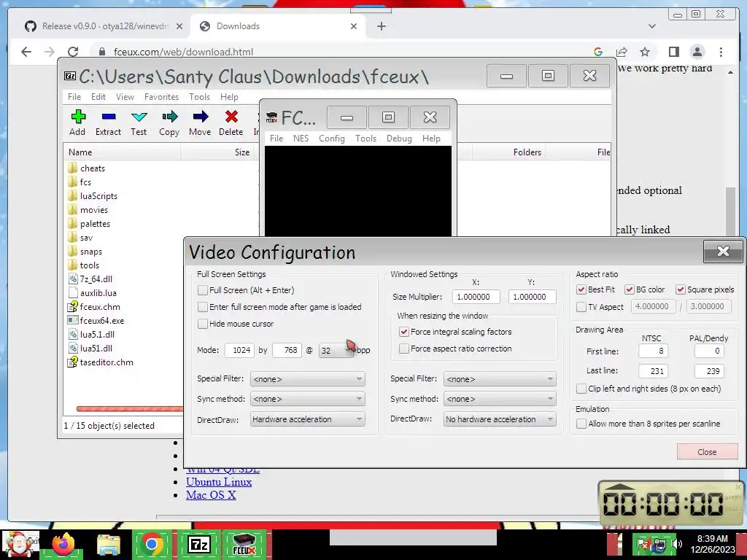
Task: Uncheck the BG color checkbox
Action: click(630, 289)
